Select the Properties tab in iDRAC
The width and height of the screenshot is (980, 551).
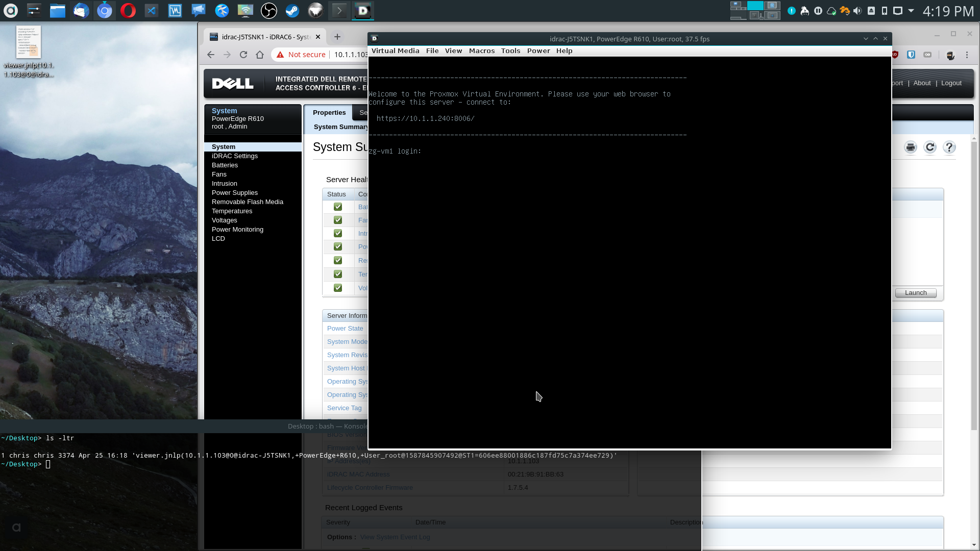coord(329,113)
